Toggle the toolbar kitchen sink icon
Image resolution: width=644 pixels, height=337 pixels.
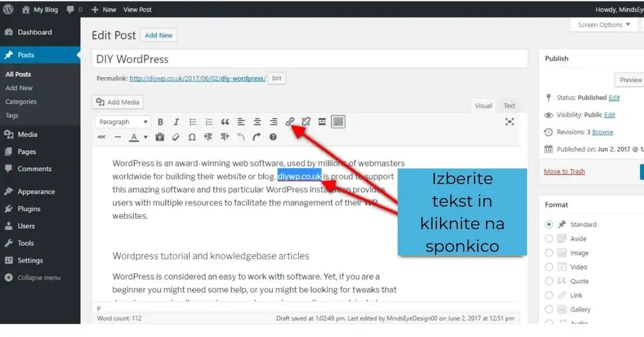(x=338, y=122)
